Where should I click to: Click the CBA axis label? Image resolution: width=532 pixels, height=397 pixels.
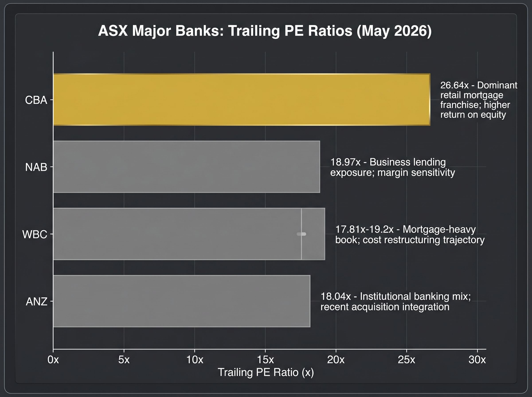tap(36, 100)
